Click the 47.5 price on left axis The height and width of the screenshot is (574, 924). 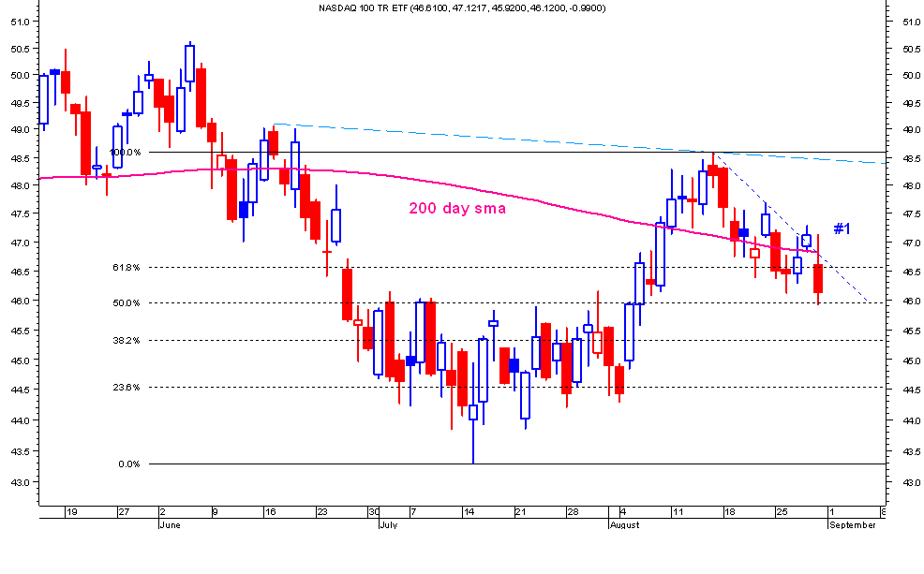click(20, 213)
